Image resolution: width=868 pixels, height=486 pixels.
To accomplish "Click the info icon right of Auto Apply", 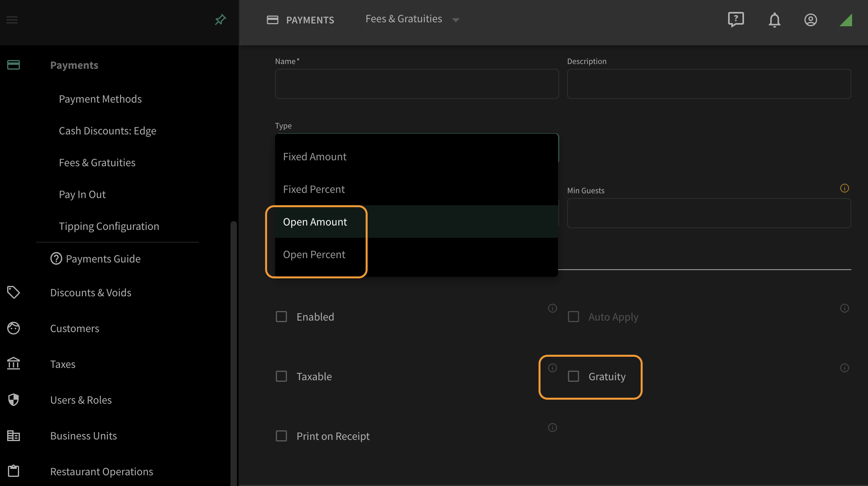I will (x=845, y=308).
